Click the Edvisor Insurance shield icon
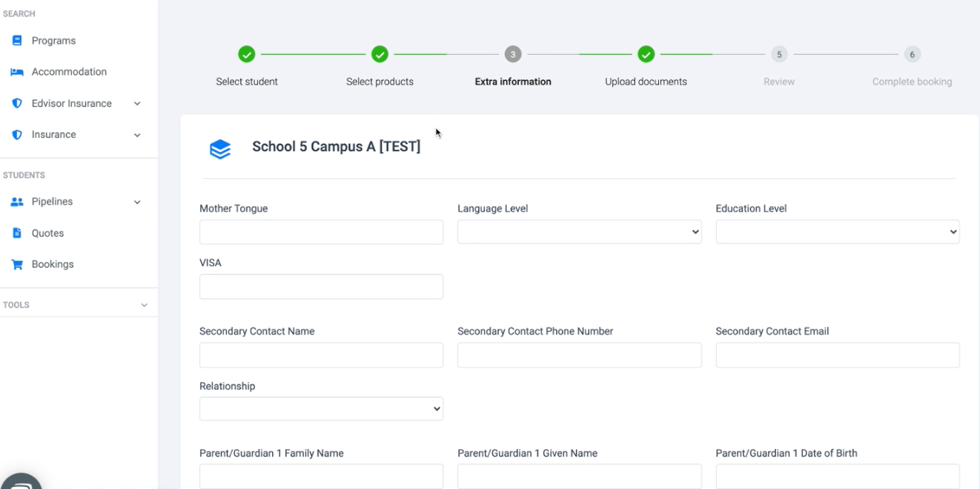Screen dimensions: 980x489 [x=17, y=103]
